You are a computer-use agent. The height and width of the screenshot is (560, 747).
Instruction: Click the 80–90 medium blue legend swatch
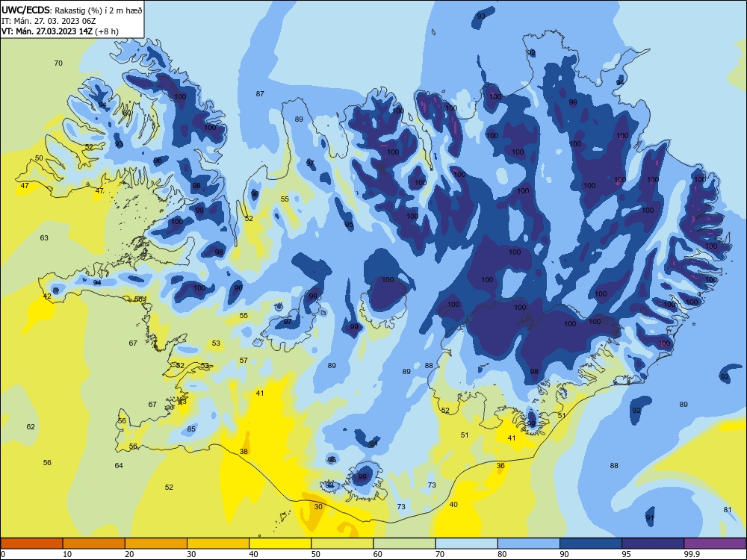coord(529,544)
